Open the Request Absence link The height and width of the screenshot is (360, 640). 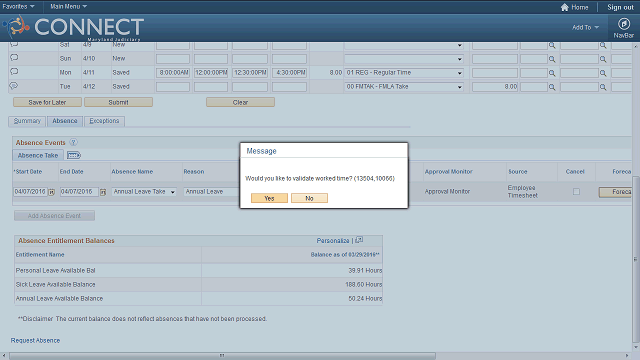[35, 340]
